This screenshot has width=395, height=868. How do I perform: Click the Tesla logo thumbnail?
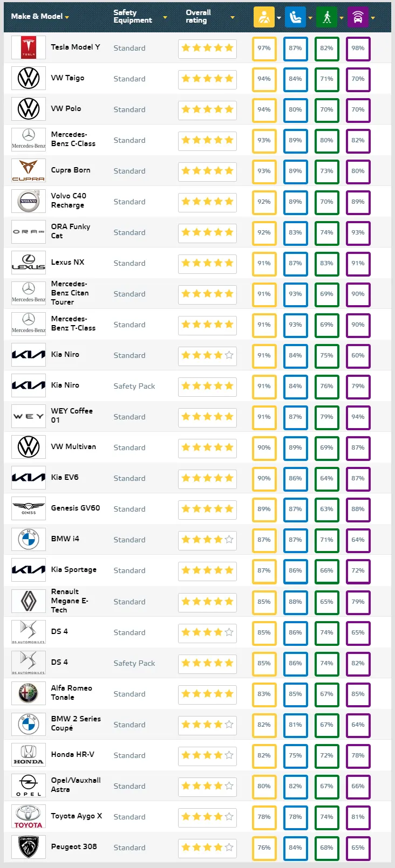coord(29,47)
